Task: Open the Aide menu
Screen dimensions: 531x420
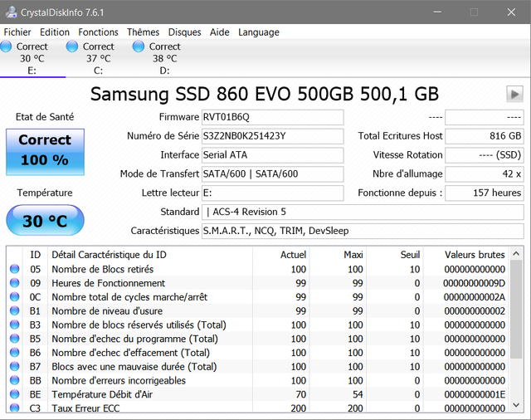Action: pos(219,32)
